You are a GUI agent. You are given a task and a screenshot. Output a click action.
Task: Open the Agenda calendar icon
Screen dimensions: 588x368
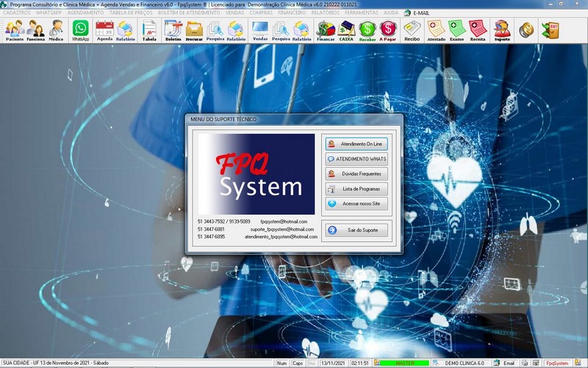click(104, 30)
